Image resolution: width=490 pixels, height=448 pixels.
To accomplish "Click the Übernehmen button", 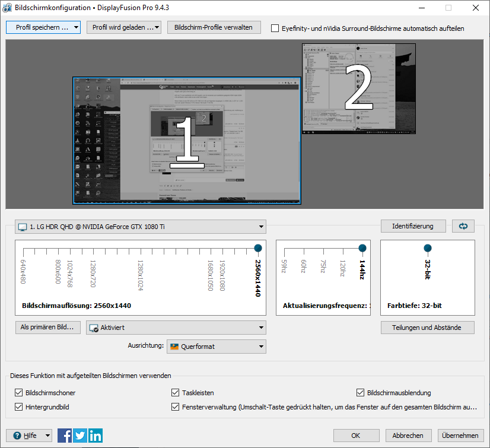I will click(x=460, y=436).
